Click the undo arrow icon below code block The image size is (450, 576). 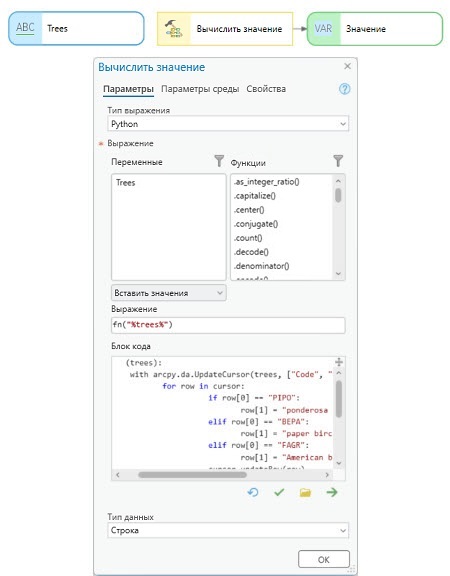pyautogui.click(x=253, y=492)
